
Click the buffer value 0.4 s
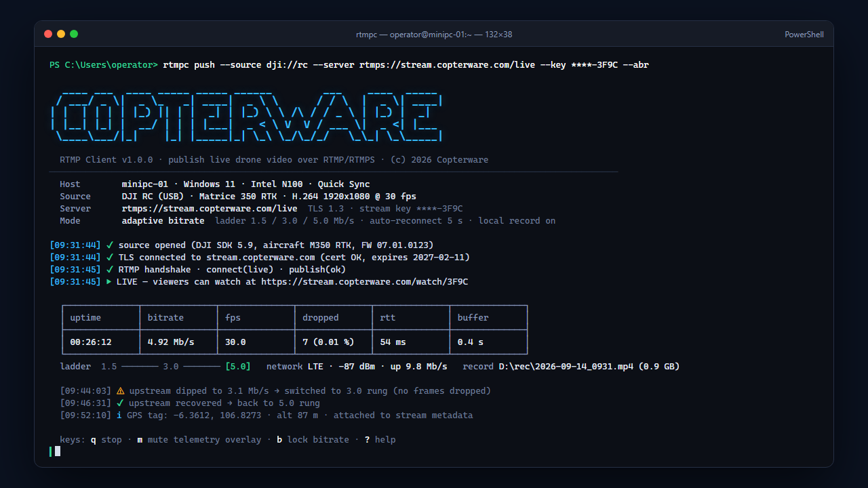[x=471, y=342]
